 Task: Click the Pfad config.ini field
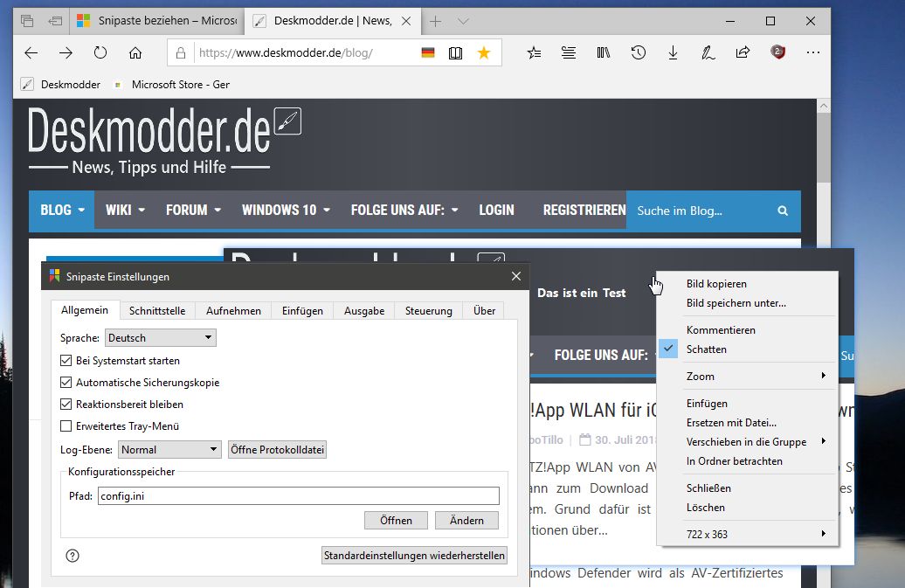click(299, 496)
